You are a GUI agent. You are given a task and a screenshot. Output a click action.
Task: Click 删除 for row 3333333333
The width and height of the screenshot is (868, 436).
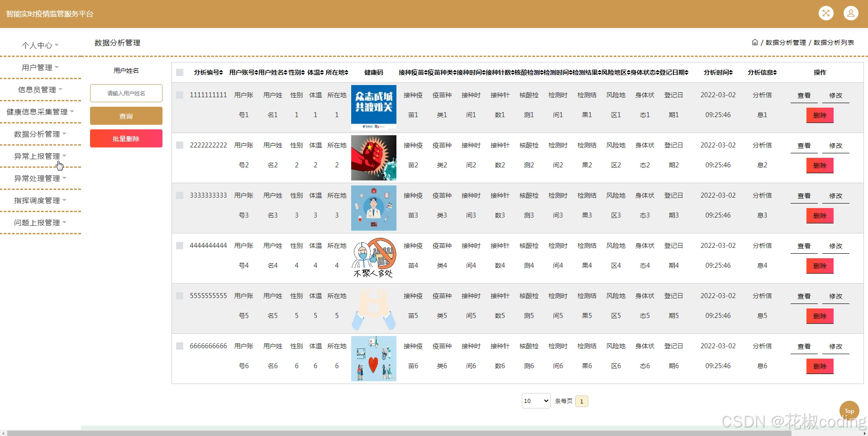pyautogui.click(x=820, y=216)
